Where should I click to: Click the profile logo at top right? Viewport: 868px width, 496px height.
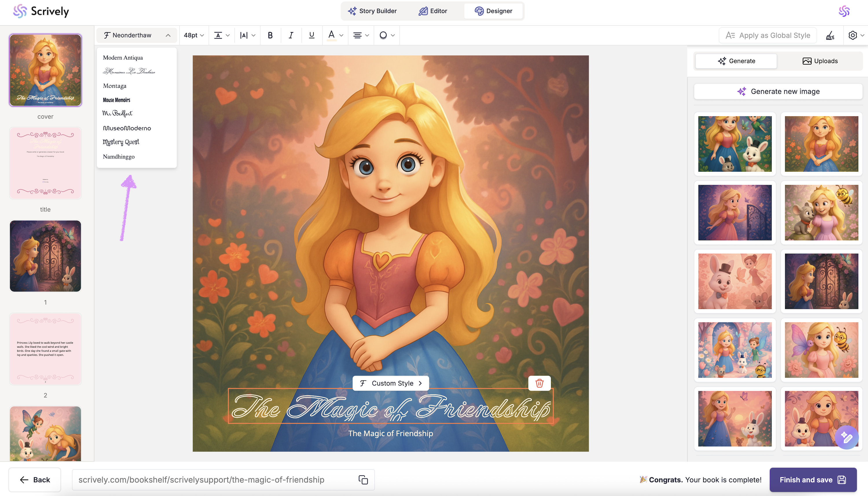[844, 11]
